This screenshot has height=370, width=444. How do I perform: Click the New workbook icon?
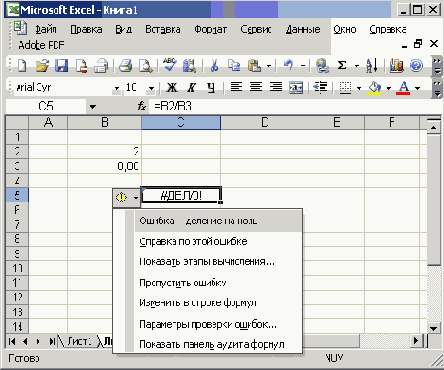pos(22,66)
